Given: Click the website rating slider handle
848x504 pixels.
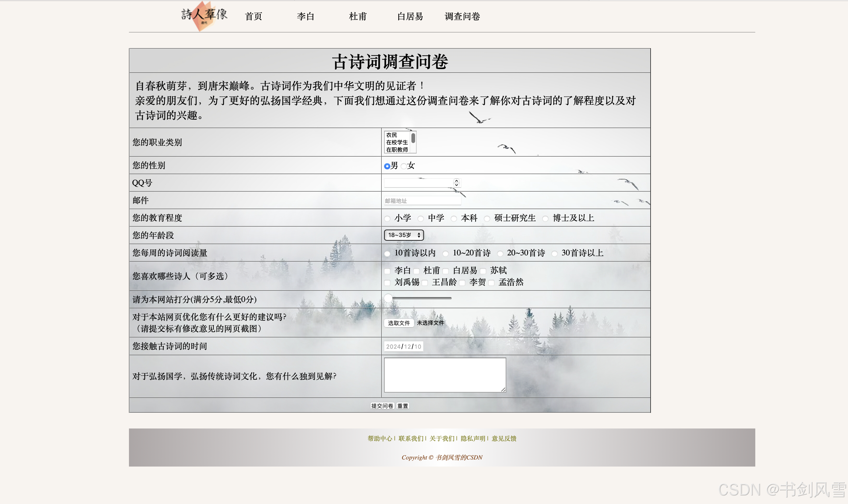Looking at the screenshot, I should [388, 298].
